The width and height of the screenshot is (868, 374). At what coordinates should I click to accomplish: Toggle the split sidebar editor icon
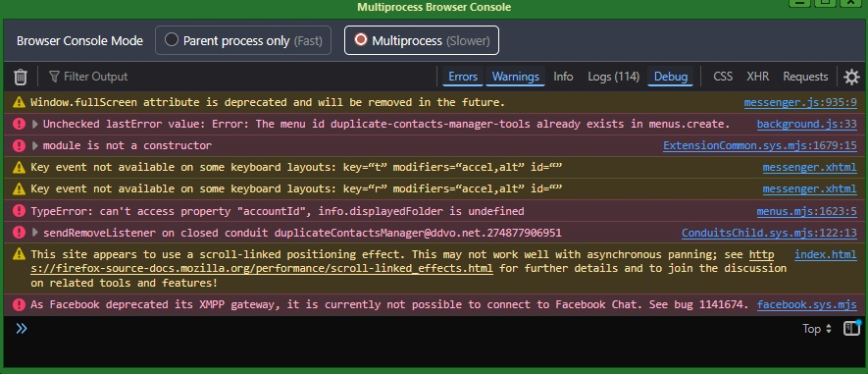[851, 328]
